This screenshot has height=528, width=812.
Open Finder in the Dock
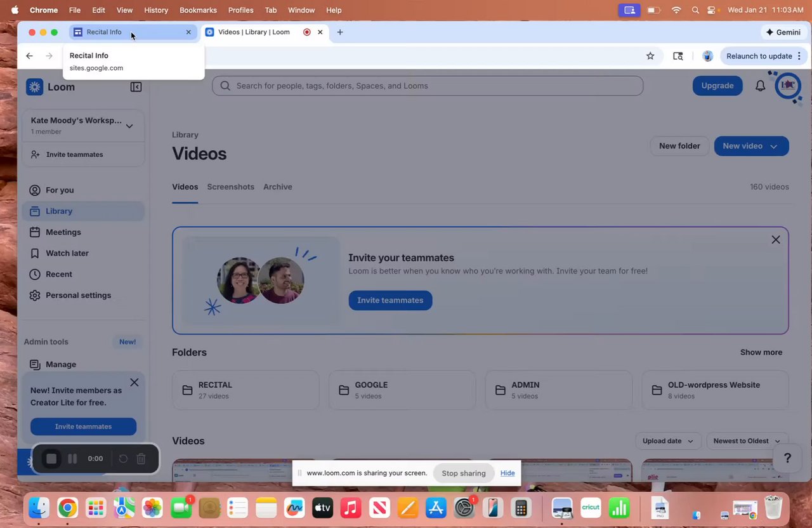click(x=39, y=508)
